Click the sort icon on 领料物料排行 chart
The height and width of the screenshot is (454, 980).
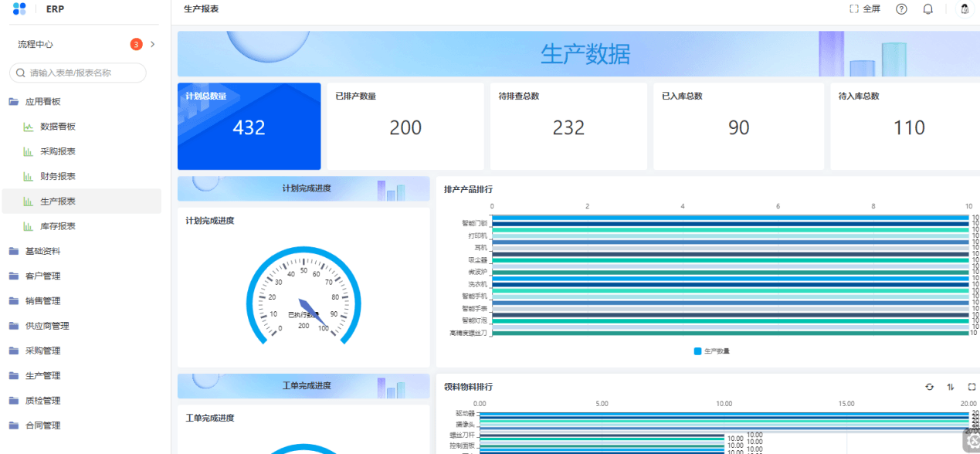coord(950,387)
